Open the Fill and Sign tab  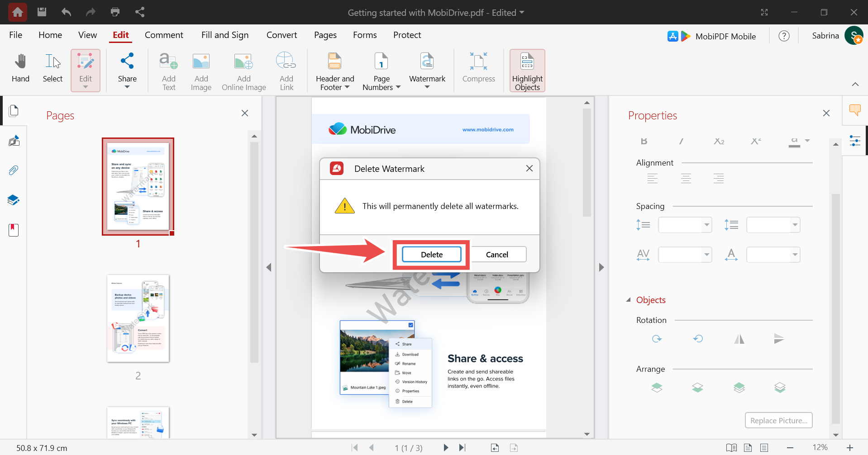tap(225, 35)
